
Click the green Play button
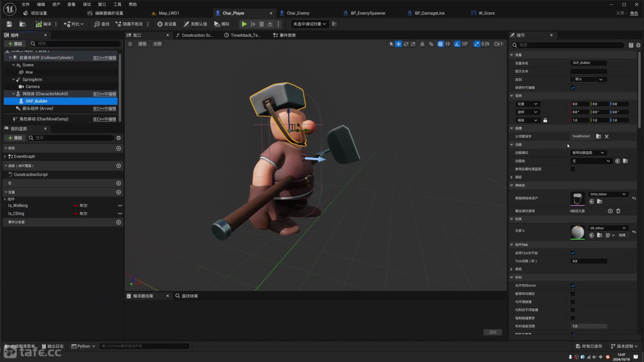tap(244, 24)
